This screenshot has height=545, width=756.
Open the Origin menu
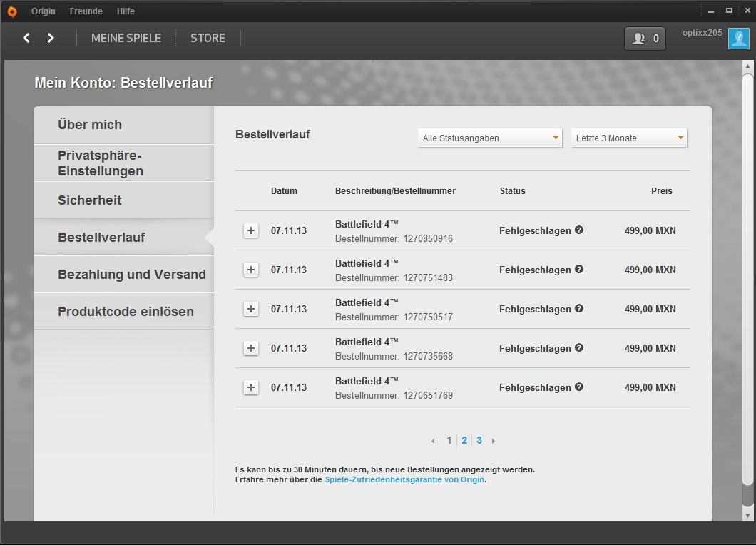coord(44,11)
